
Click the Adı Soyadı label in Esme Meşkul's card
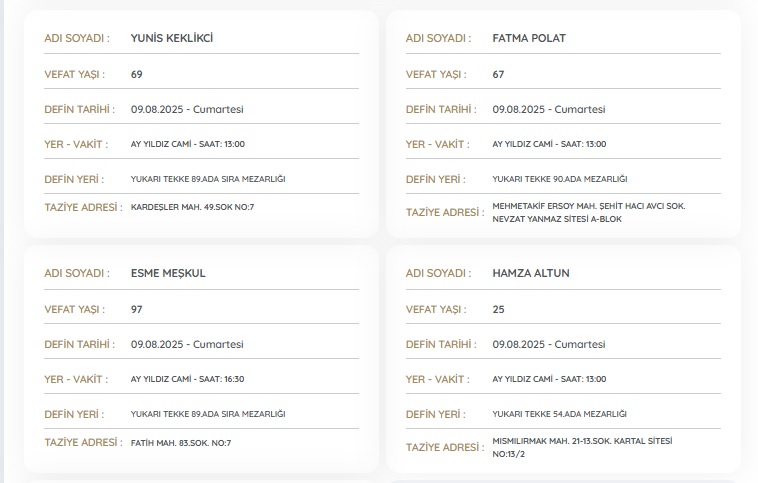(x=77, y=273)
